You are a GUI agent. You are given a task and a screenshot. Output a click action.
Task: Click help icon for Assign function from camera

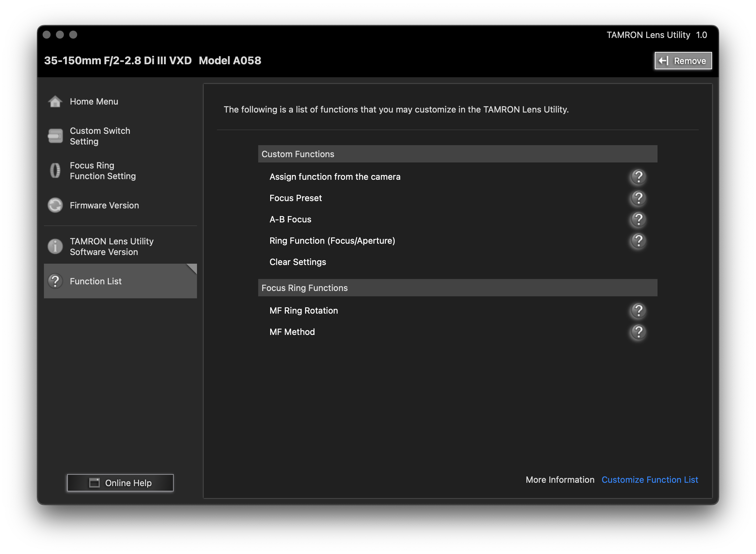(638, 177)
